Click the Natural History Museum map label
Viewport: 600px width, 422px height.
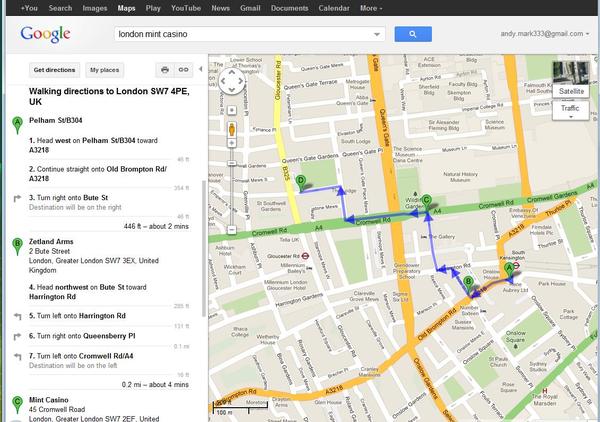pyautogui.click(x=460, y=177)
